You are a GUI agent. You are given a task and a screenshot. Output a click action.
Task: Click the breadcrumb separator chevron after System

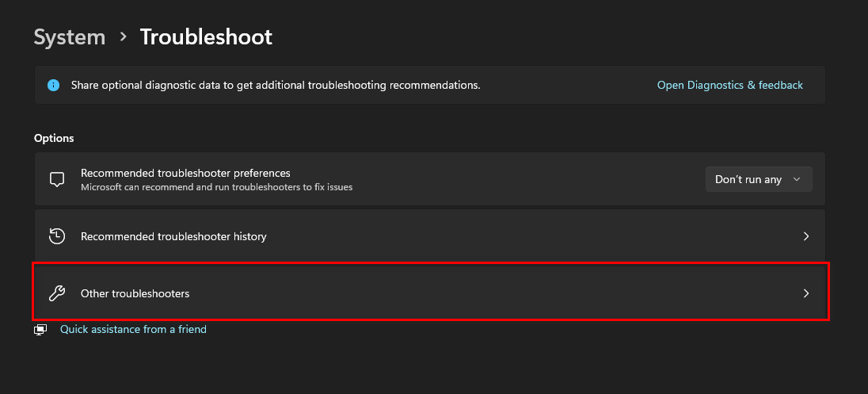click(123, 36)
